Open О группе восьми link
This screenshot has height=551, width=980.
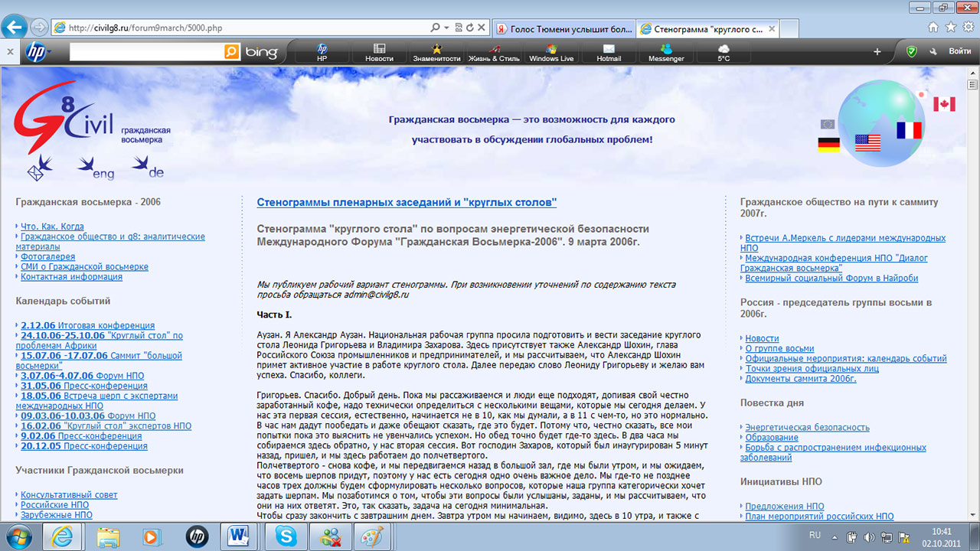click(779, 348)
